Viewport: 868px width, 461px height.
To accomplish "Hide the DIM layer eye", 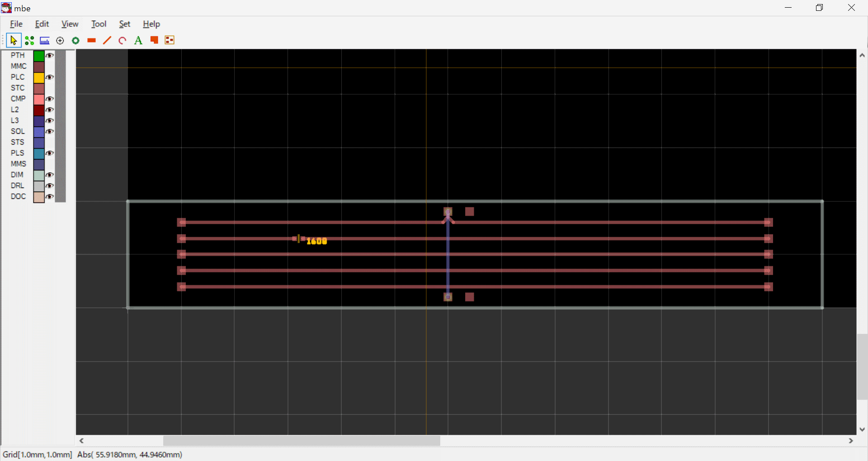I will (50, 175).
